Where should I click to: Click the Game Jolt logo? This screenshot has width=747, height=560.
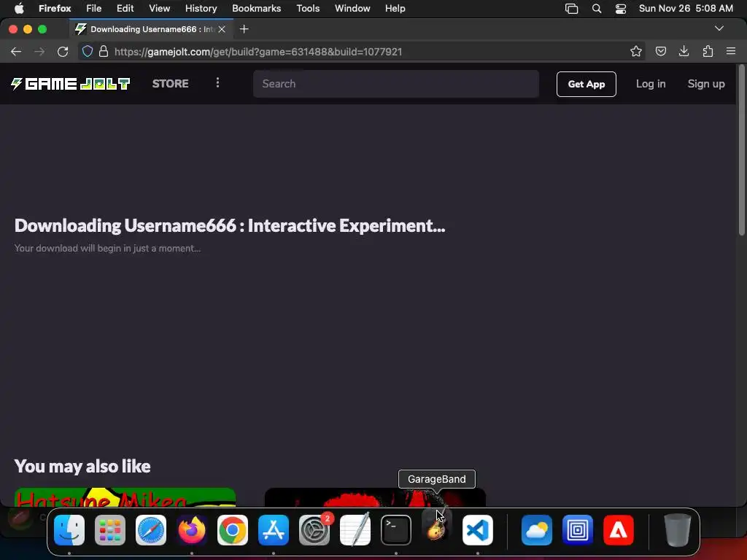click(x=71, y=84)
